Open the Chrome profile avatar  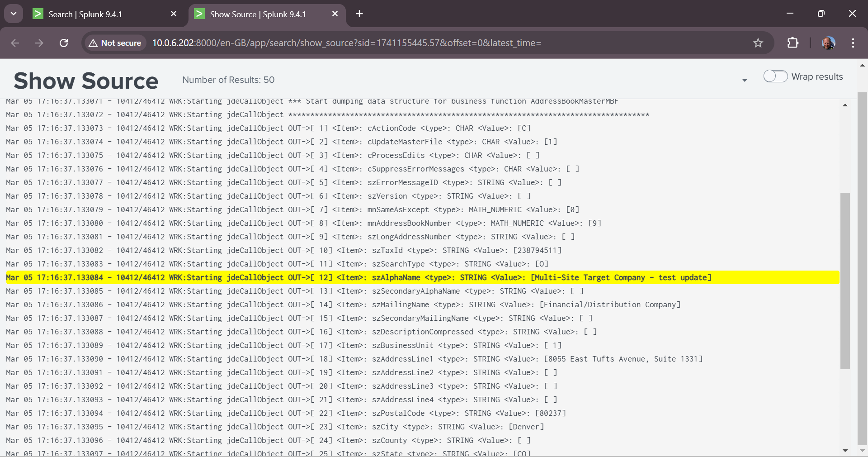point(828,43)
